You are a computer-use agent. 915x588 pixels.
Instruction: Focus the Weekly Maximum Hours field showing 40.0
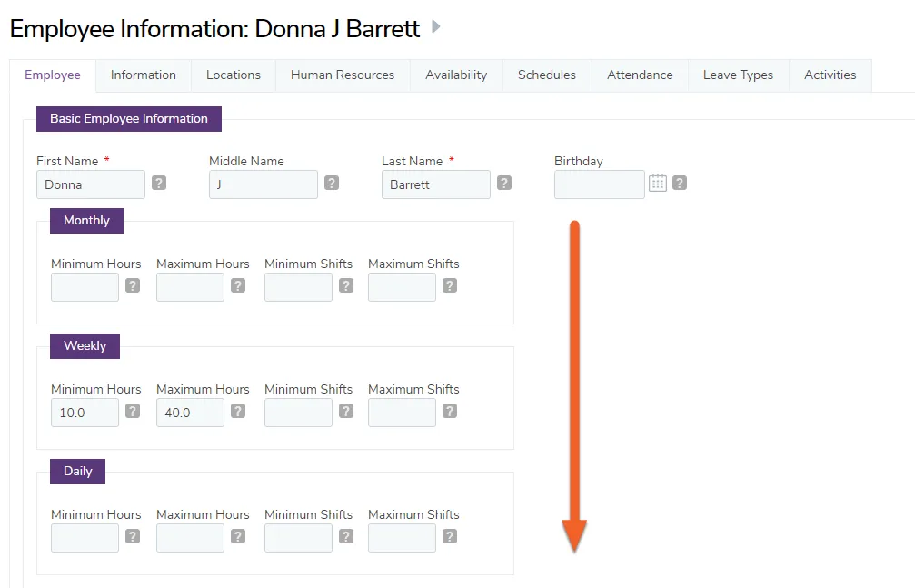point(190,413)
